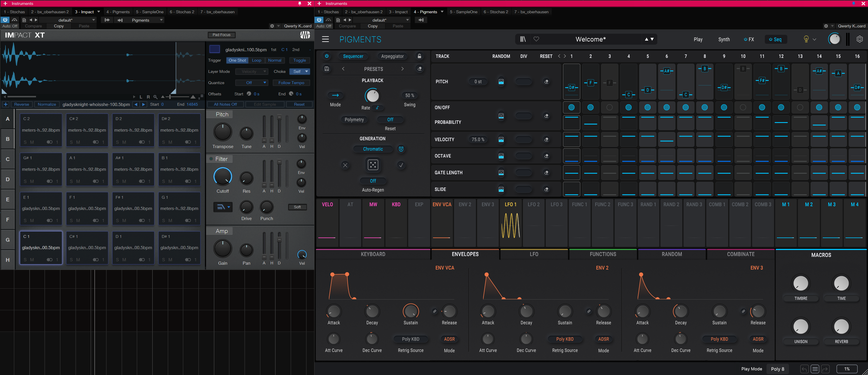Click the Impact Transpose knob
868x375 pixels.
click(x=223, y=132)
